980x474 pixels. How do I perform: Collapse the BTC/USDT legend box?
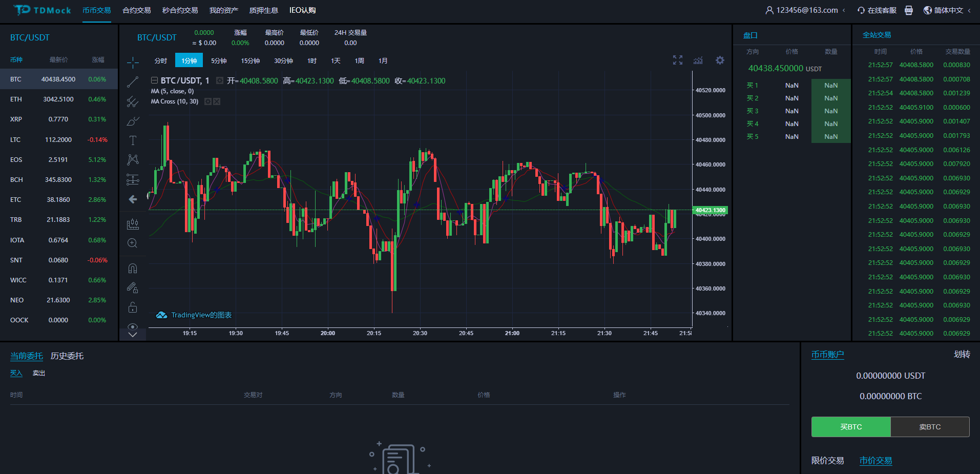[154, 80]
